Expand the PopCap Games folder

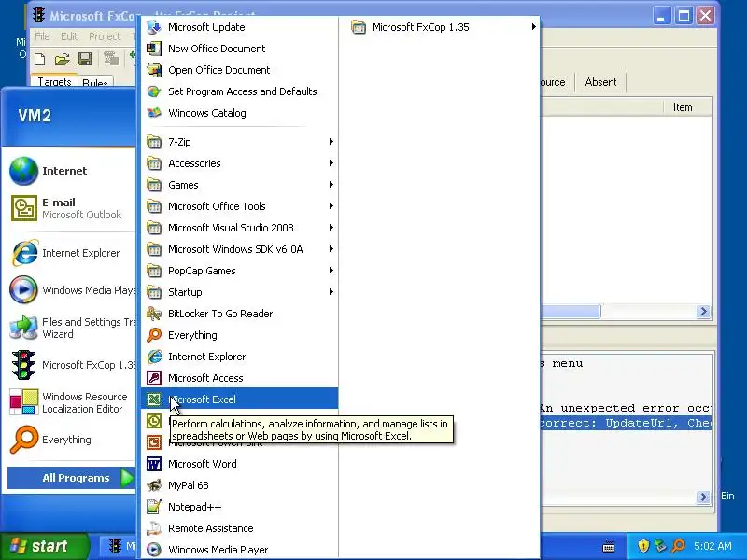(239, 271)
